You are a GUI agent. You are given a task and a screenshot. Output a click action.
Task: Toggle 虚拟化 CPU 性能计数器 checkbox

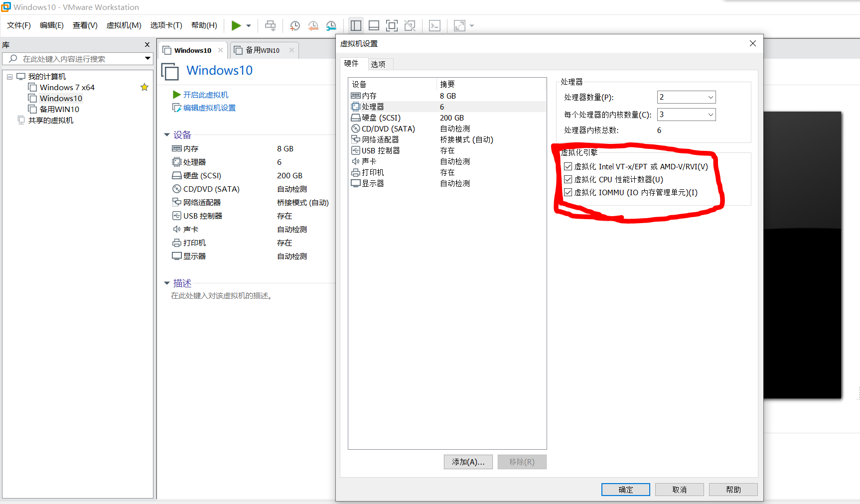pyautogui.click(x=568, y=179)
